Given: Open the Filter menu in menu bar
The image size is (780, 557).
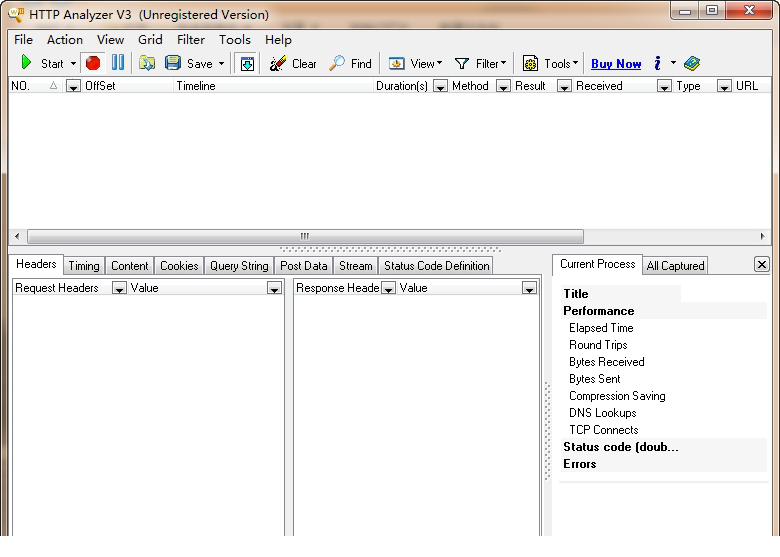Looking at the screenshot, I should [x=191, y=40].
